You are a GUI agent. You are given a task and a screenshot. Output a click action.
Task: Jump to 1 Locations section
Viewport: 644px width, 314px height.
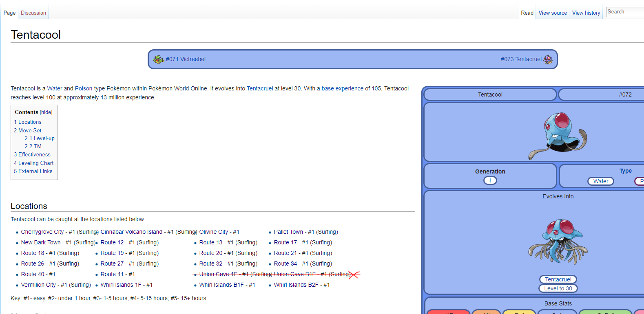28,122
